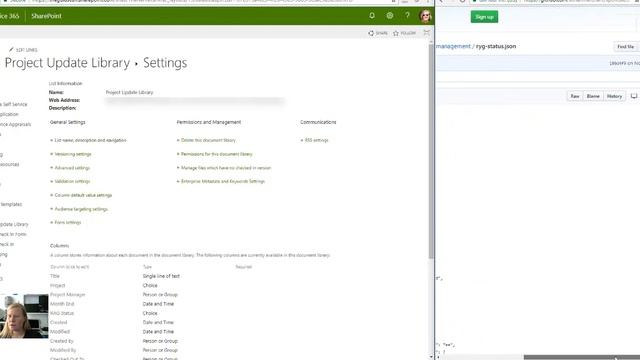Click Self Service in left navigation
This screenshot has width=640, height=360.
[x=14, y=104]
